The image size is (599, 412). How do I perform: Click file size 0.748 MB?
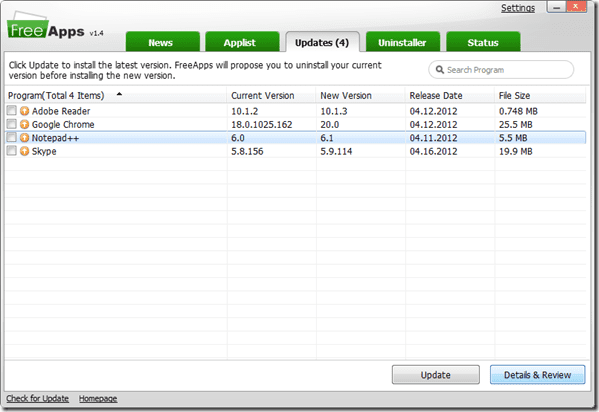(518, 111)
